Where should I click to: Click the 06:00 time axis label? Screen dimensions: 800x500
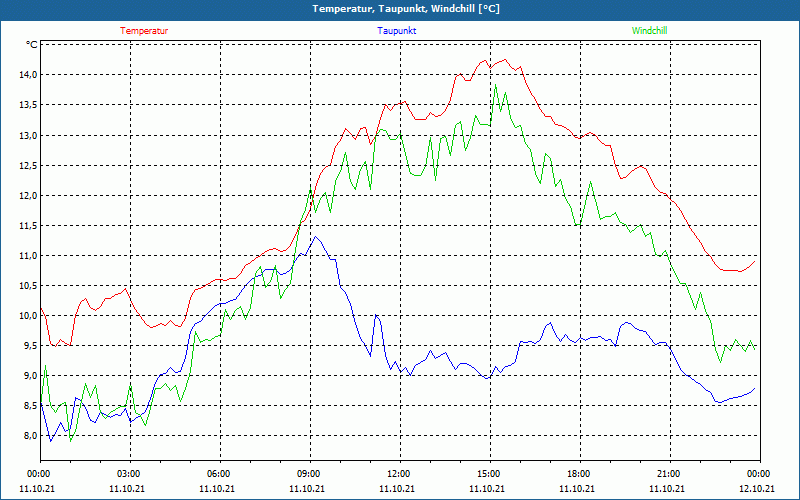pos(220,474)
